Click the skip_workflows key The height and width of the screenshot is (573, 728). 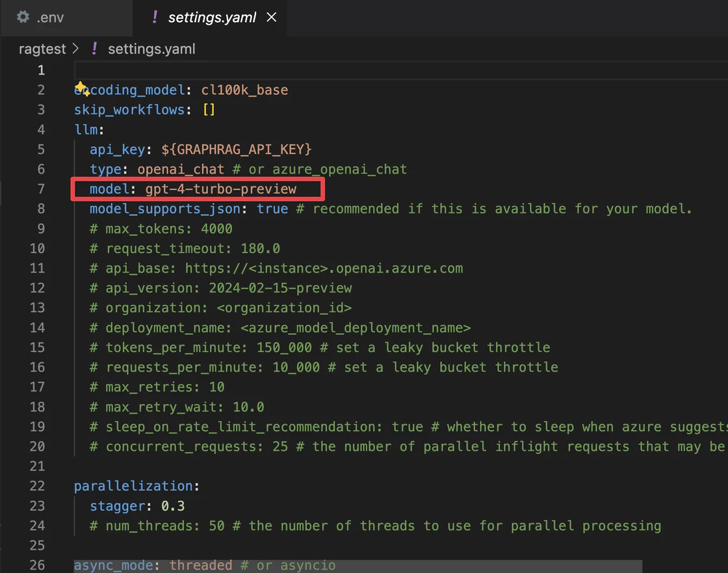[x=129, y=110]
